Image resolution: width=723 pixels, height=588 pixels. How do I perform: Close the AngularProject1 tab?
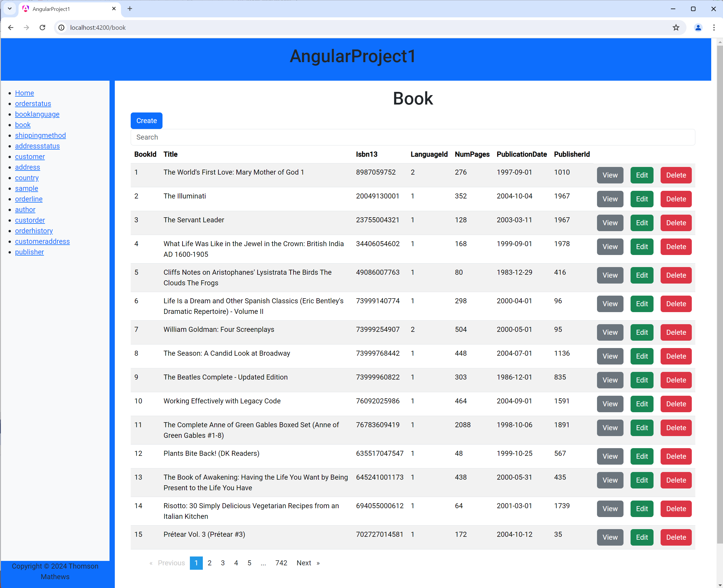[x=114, y=9]
